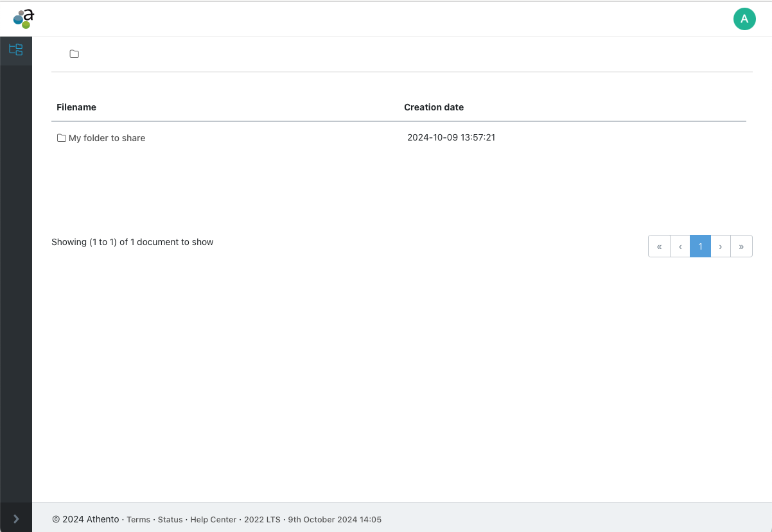772x532 pixels.
Task: Jump to the last page
Action: coord(741,246)
